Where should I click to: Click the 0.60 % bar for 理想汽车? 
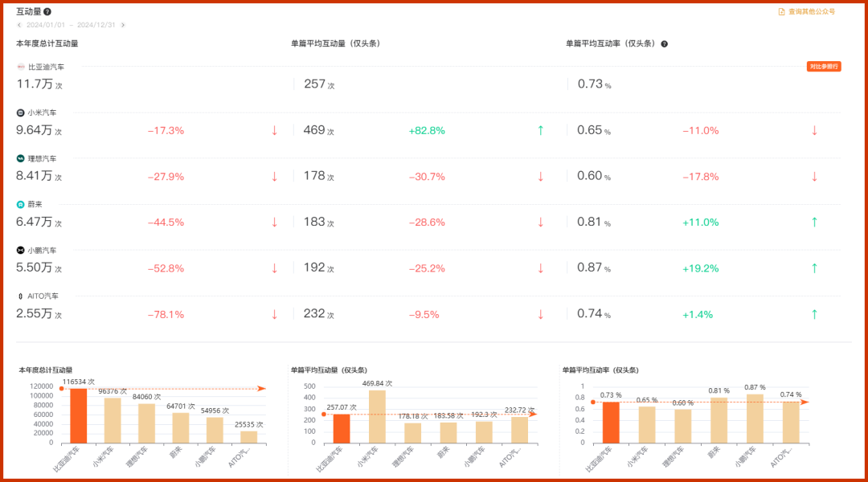(682, 426)
